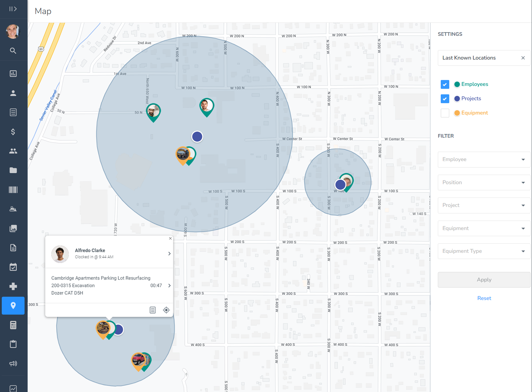Viewport: 532px width, 392px height.
Task: Uncheck the Projects checkbox
Action: [x=445, y=99]
